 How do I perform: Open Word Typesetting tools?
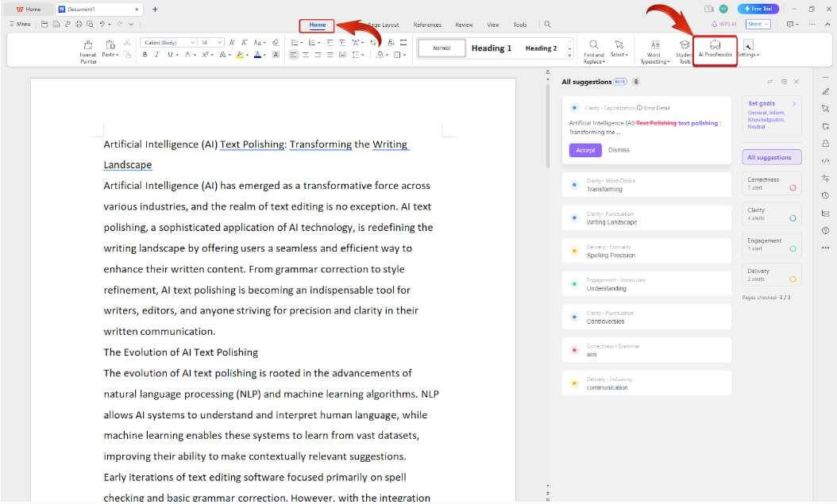(654, 49)
